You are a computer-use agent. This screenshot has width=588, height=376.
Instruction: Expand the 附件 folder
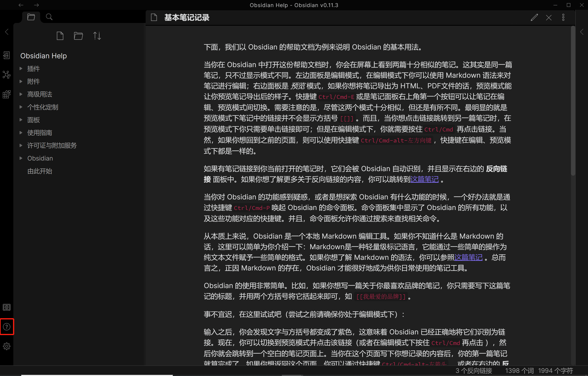click(x=21, y=81)
